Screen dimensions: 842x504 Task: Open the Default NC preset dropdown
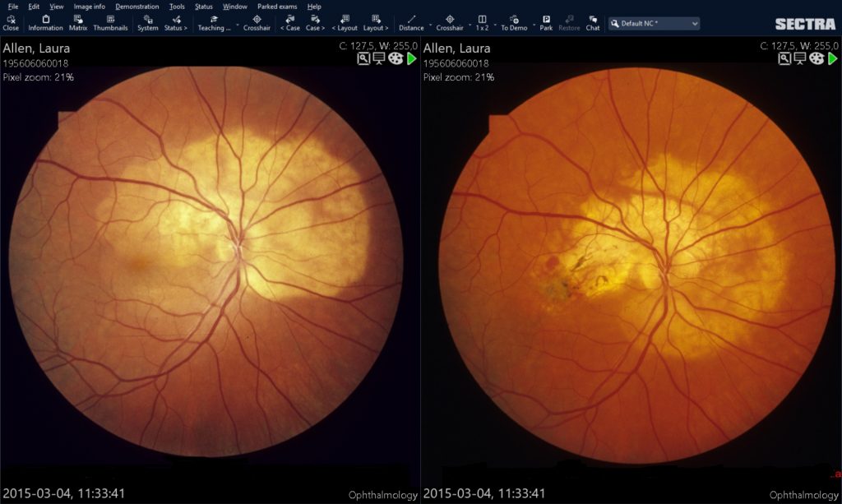(654, 24)
